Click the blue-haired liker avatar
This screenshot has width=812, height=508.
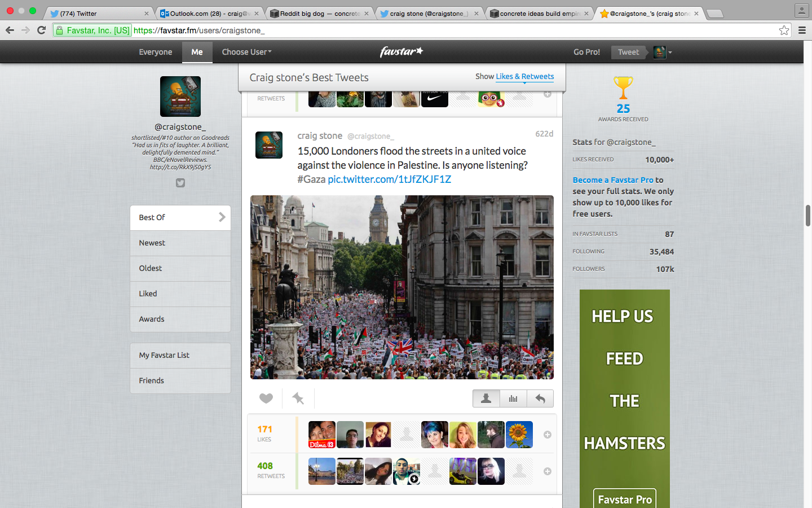click(435, 435)
